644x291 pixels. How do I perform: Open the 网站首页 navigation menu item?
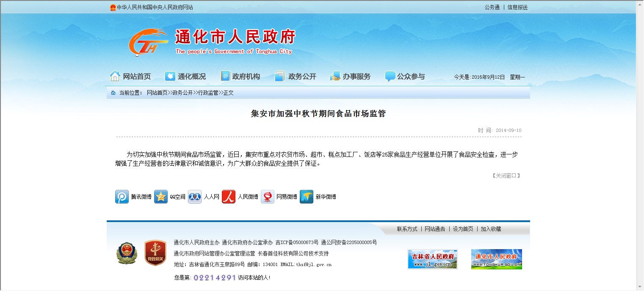130,77
